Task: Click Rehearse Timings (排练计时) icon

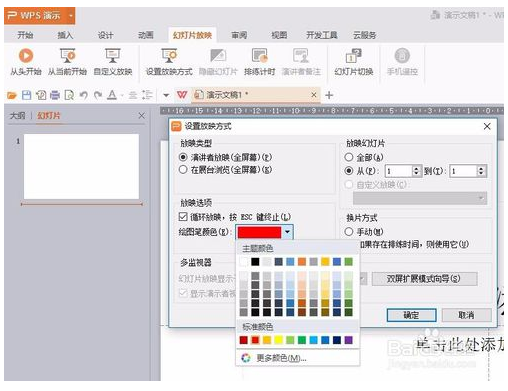Action: (260, 62)
